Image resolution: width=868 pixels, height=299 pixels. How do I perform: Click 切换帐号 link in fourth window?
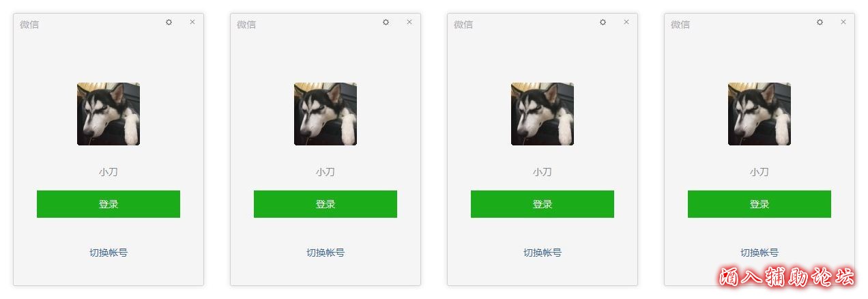[x=759, y=253]
